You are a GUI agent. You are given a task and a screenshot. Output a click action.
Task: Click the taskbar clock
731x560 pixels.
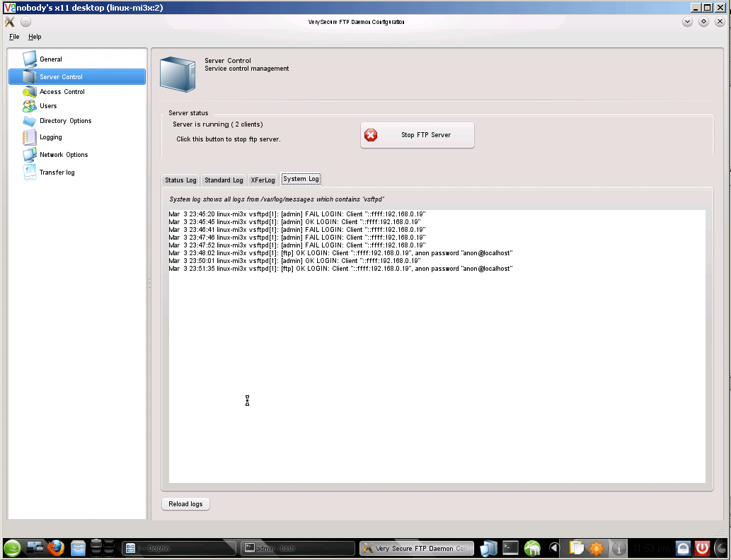tap(651, 549)
